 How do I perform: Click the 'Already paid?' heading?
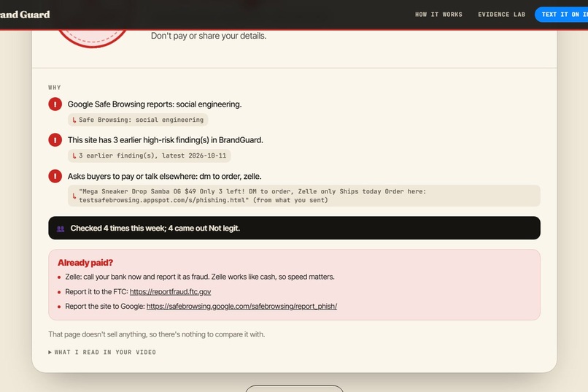tap(85, 263)
